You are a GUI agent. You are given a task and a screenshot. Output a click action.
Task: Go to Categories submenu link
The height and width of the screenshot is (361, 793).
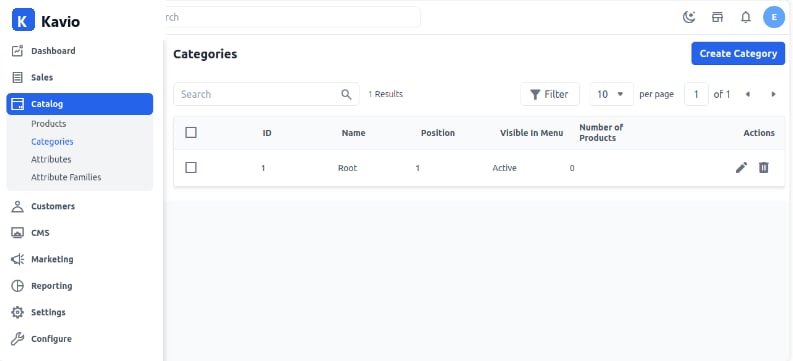[x=52, y=142]
